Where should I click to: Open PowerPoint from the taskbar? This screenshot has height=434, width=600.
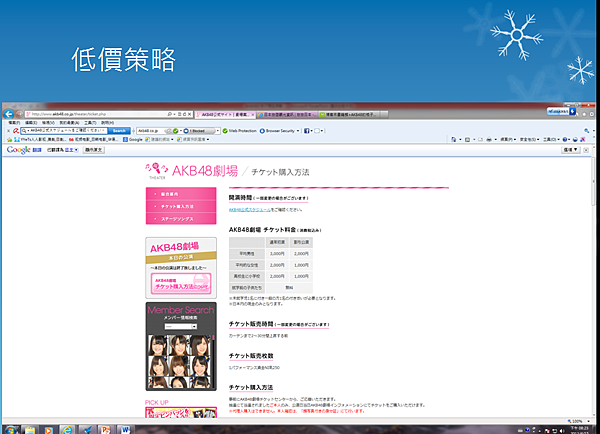(x=106, y=429)
